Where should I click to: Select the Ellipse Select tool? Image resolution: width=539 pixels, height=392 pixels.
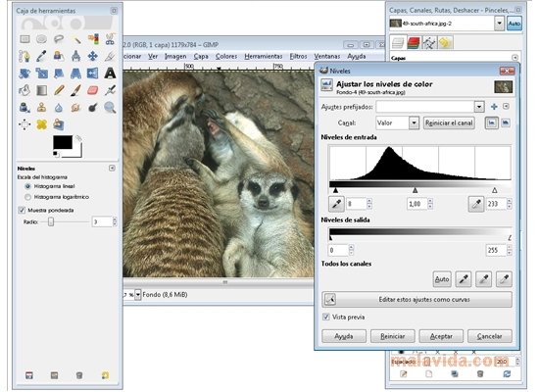tap(41, 39)
